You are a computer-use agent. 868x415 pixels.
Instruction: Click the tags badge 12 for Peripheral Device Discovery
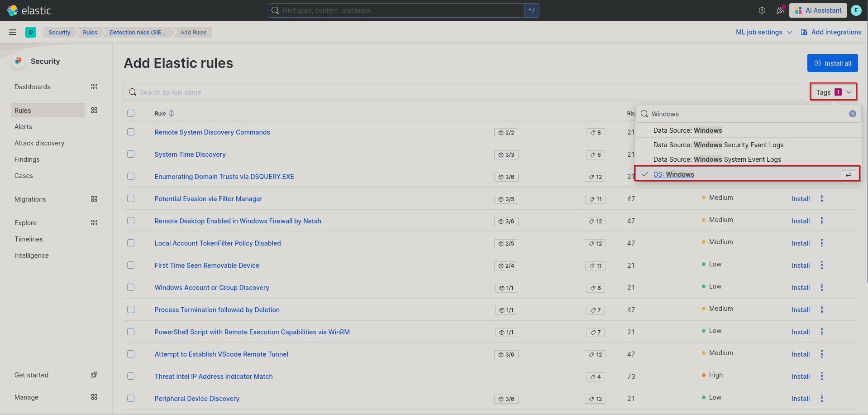tap(596, 399)
